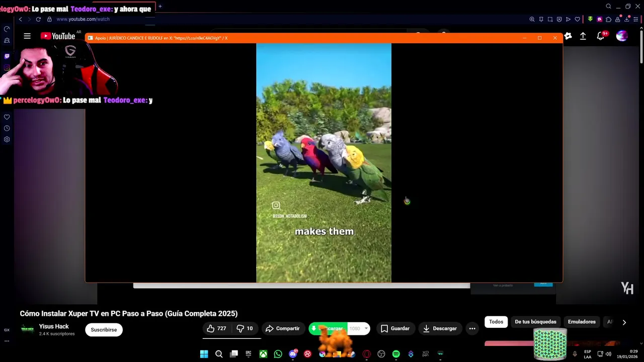
Task: Open browser downloads icon in toolbar
Action: click(626, 19)
